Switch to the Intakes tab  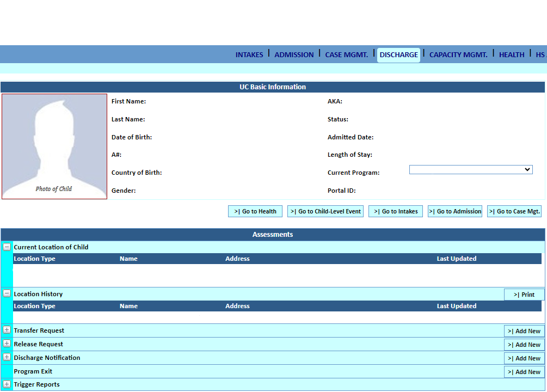(x=249, y=54)
